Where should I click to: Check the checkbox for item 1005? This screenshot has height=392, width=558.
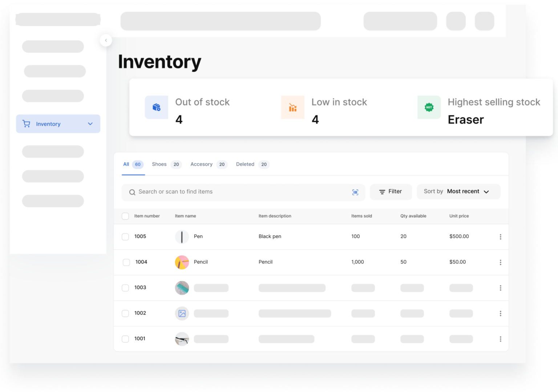tap(125, 237)
